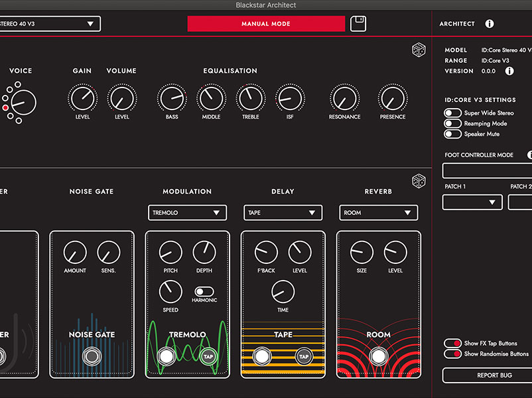Enable Super Wide Stereo
This screenshot has height=398, width=532.
pos(453,113)
